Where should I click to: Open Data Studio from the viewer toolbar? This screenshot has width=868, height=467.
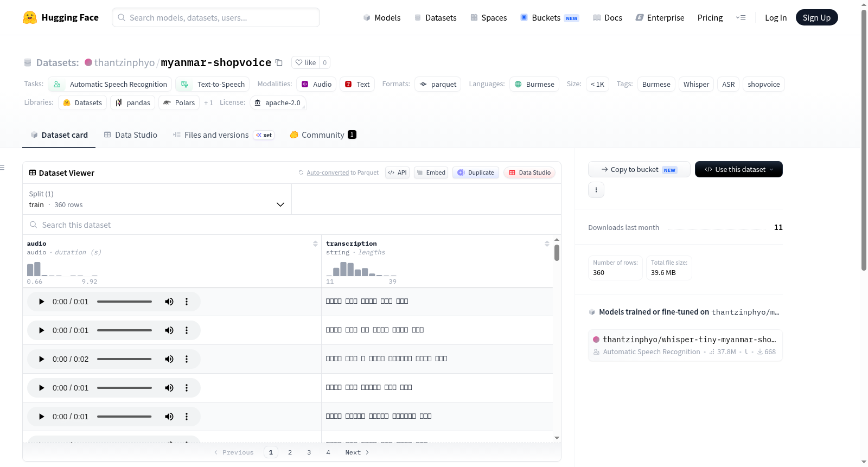click(x=529, y=172)
